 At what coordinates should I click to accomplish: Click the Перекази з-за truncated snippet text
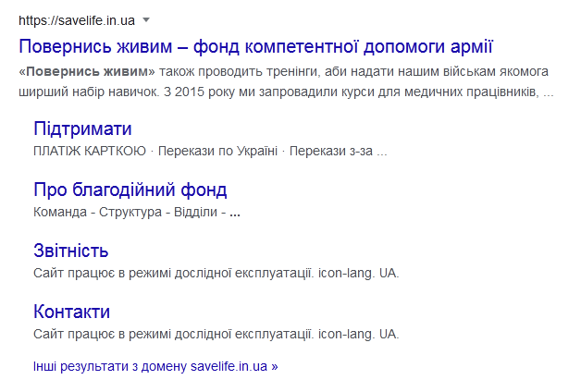point(338,151)
